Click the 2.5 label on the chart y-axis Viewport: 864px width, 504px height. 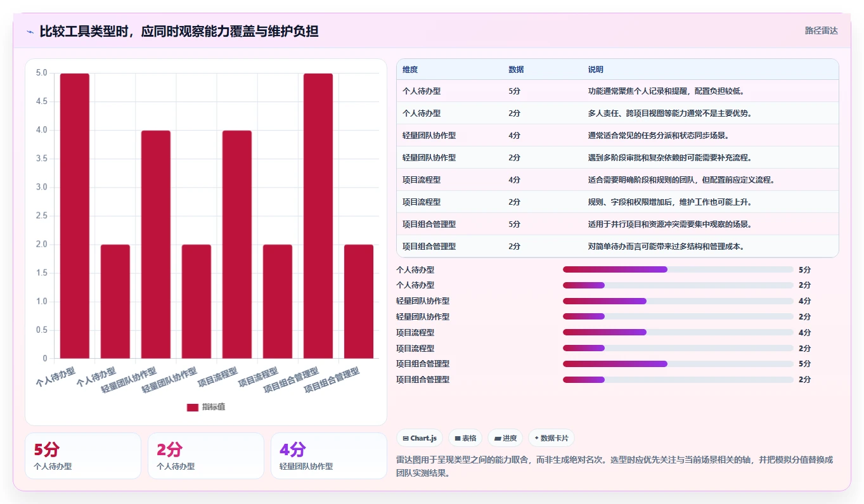41,216
